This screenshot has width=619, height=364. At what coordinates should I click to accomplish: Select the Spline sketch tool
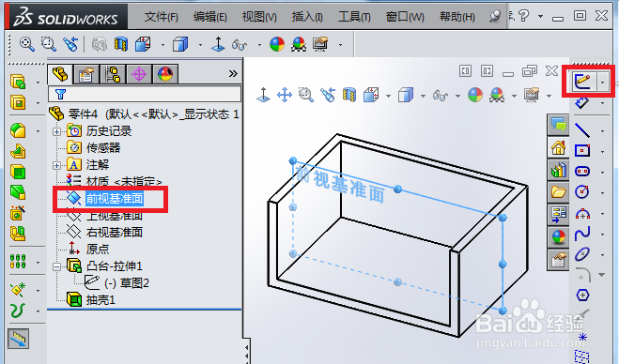point(582,234)
